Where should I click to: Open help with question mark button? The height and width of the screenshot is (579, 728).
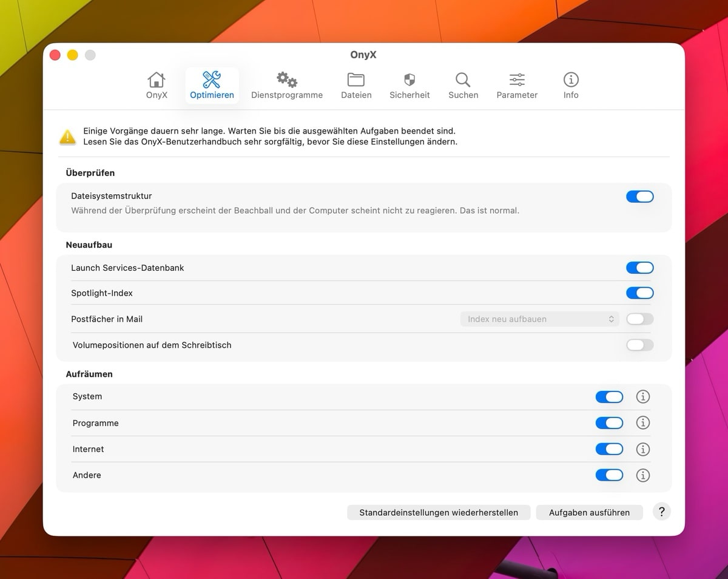(662, 512)
